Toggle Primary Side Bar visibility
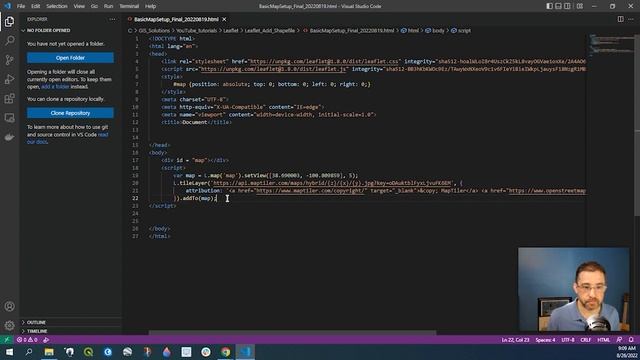 click(549, 6)
